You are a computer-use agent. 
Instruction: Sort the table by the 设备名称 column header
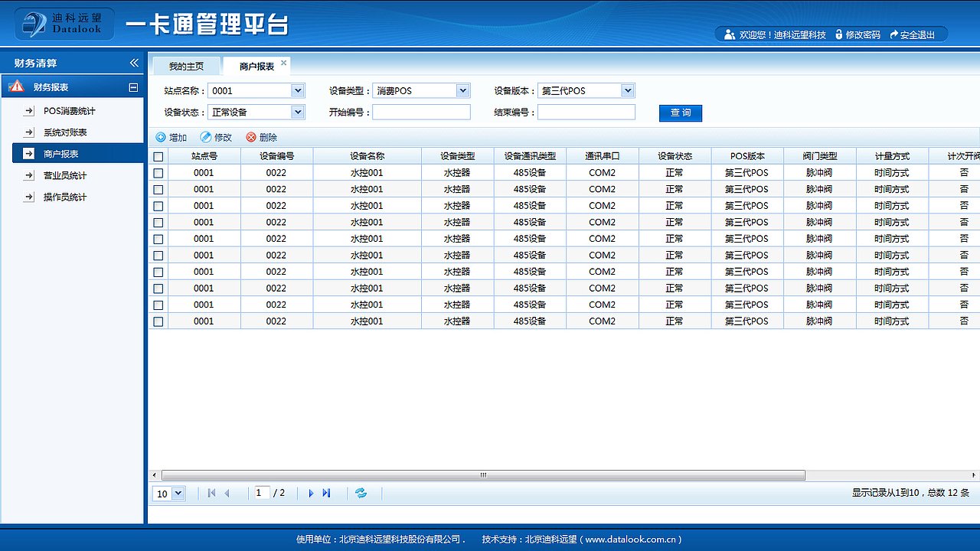(x=367, y=156)
